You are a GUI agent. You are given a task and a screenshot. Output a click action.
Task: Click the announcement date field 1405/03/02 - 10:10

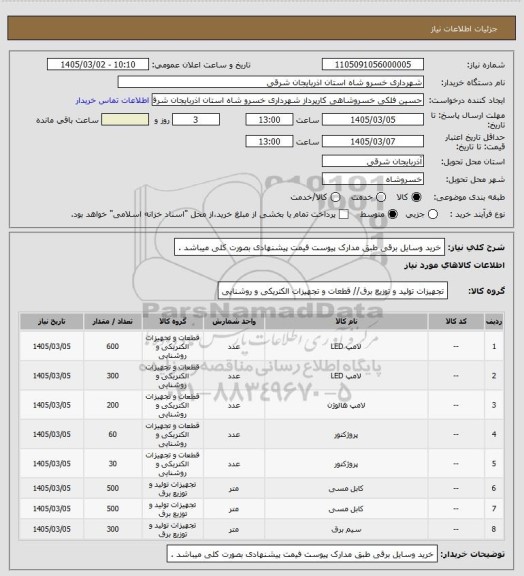click(x=98, y=65)
